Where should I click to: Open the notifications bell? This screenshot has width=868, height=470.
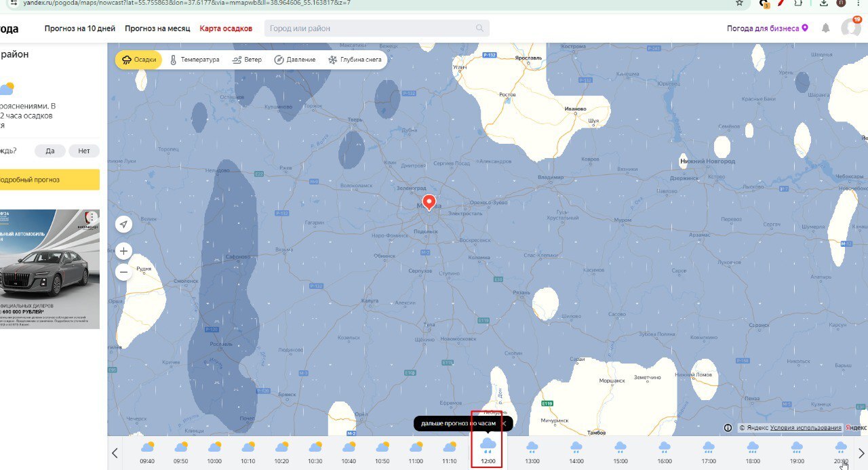pyautogui.click(x=826, y=28)
